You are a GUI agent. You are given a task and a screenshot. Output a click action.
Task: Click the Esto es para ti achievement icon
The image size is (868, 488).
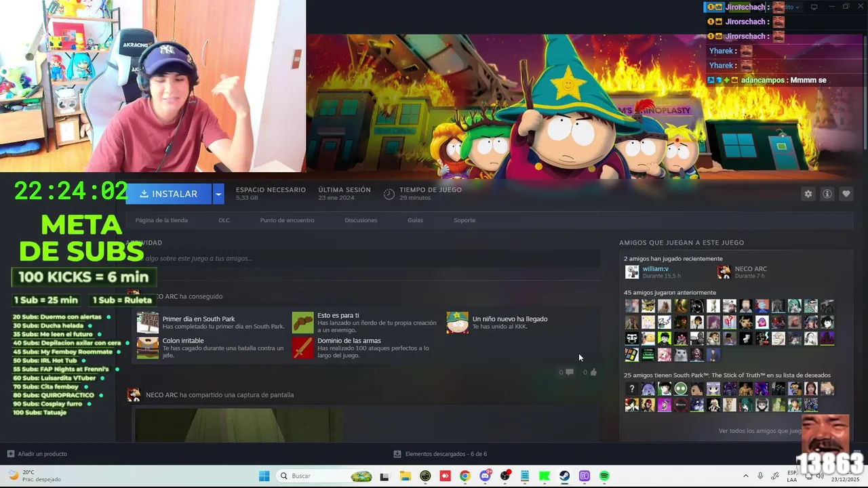point(303,323)
